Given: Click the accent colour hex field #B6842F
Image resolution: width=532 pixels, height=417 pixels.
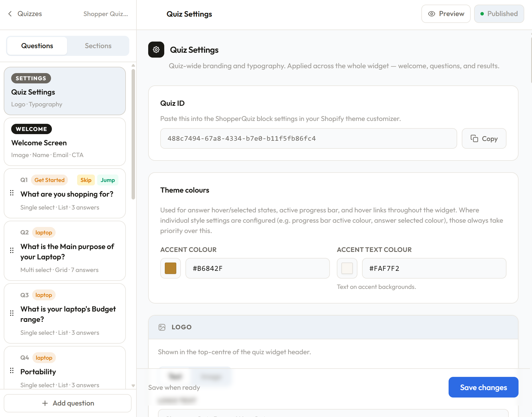Looking at the screenshot, I should (257, 268).
